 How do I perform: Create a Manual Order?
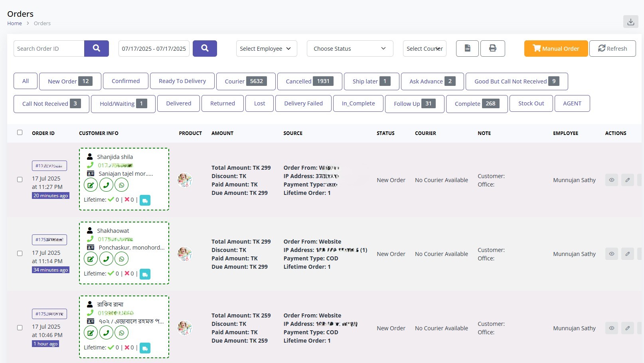pyautogui.click(x=556, y=48)
